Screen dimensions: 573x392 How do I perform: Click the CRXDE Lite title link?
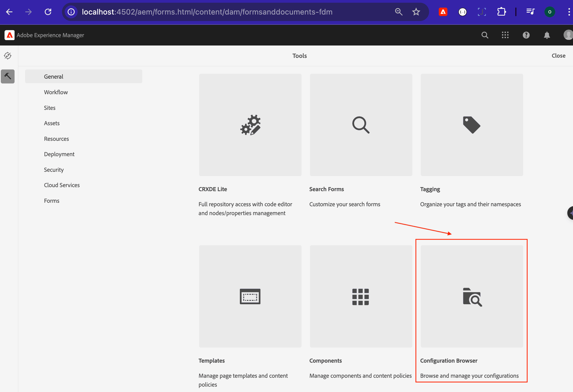pos(213,189)
